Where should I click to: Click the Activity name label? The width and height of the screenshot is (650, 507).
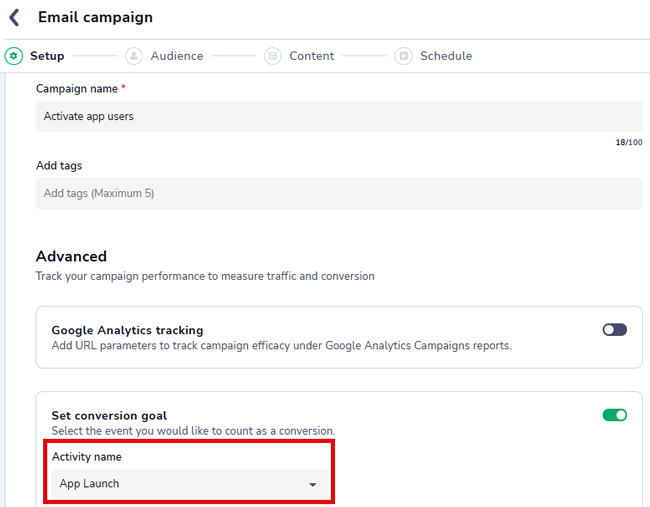pos(87,457)
